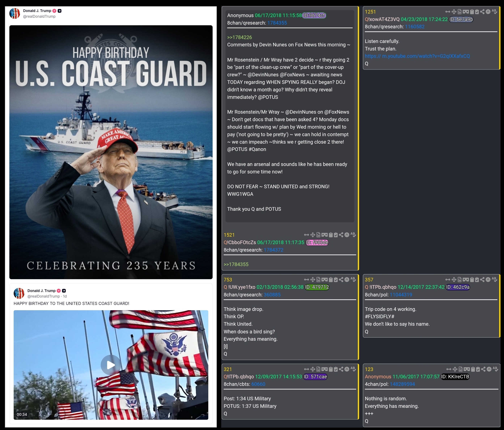Viewport: 504px width, 430px height.
Task: Click the avatar on the quoted Trump post
Action: coord(19,293)
